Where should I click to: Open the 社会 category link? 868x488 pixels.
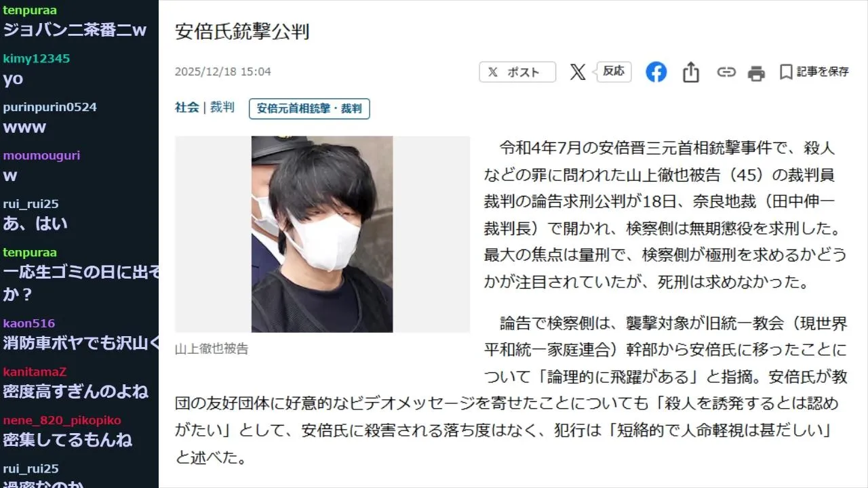[187, 107]
